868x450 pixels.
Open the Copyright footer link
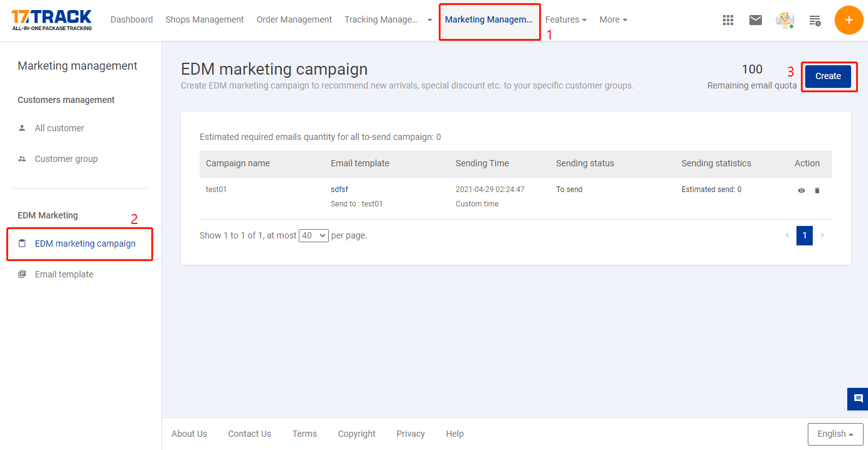(x=356, y=434)
